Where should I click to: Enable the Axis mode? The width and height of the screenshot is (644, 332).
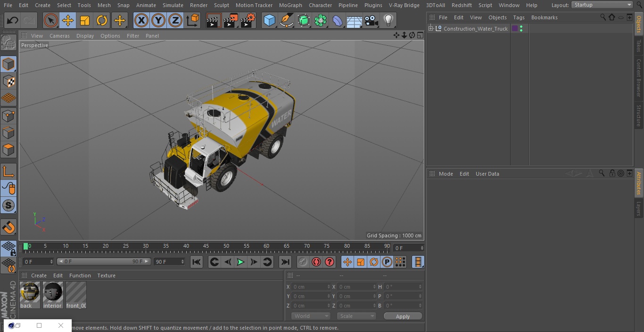tap(8, 171)
